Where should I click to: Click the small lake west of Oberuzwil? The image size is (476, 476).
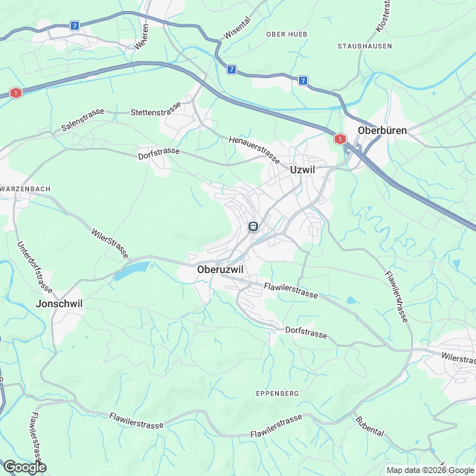tap(132, 270)
